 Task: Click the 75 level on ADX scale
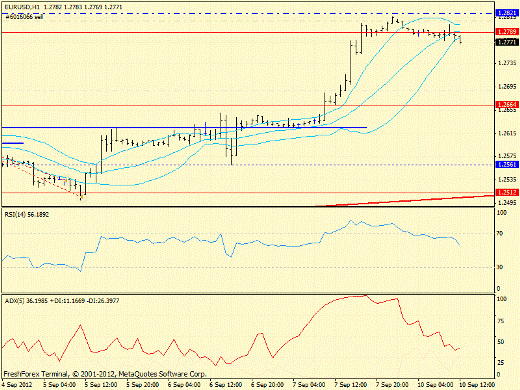click(500, 321)
